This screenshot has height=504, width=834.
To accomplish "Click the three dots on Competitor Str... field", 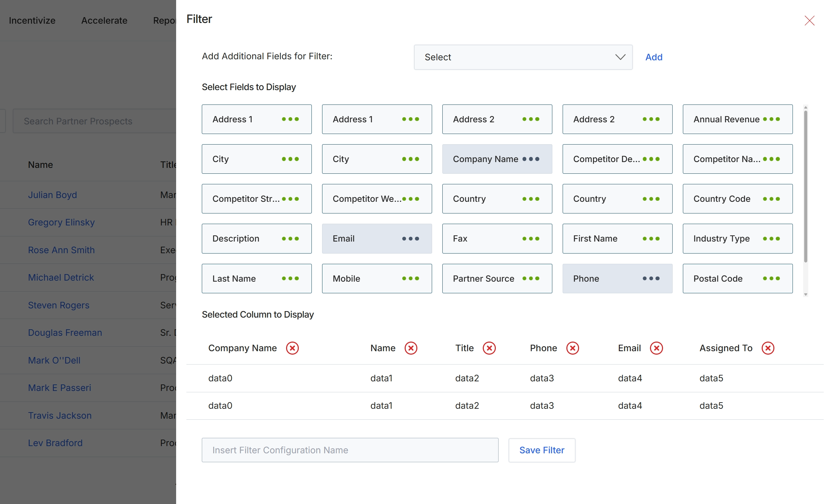I will coord(290,199).
